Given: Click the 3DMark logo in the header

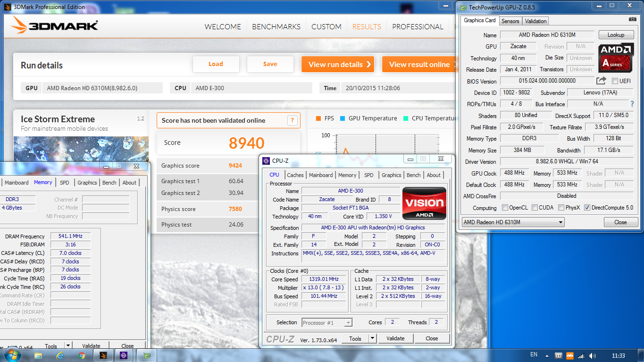Looking at the screenshot, I should [55, 25].
